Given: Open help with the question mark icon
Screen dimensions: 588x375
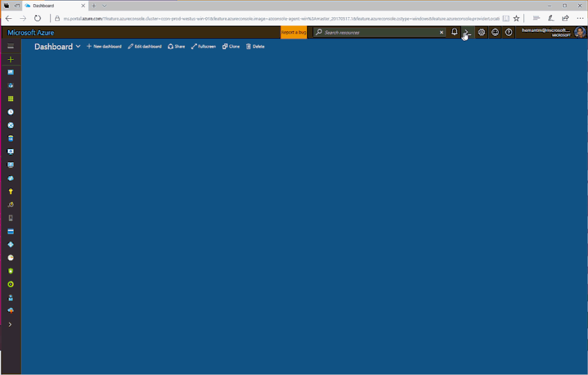Looking at the screenshot, I should [x=509, y=32].
